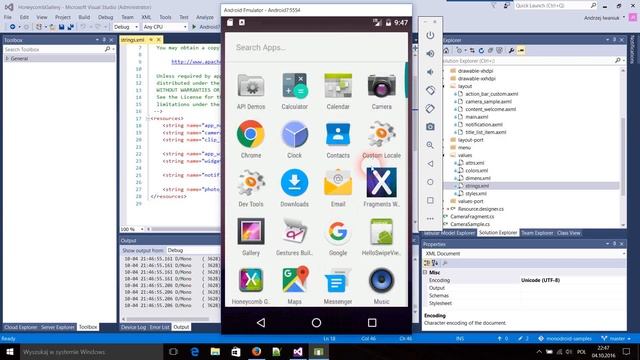Screen dimensions: 640x360
Task: Open the Project menu
Action: coord(63,17)
